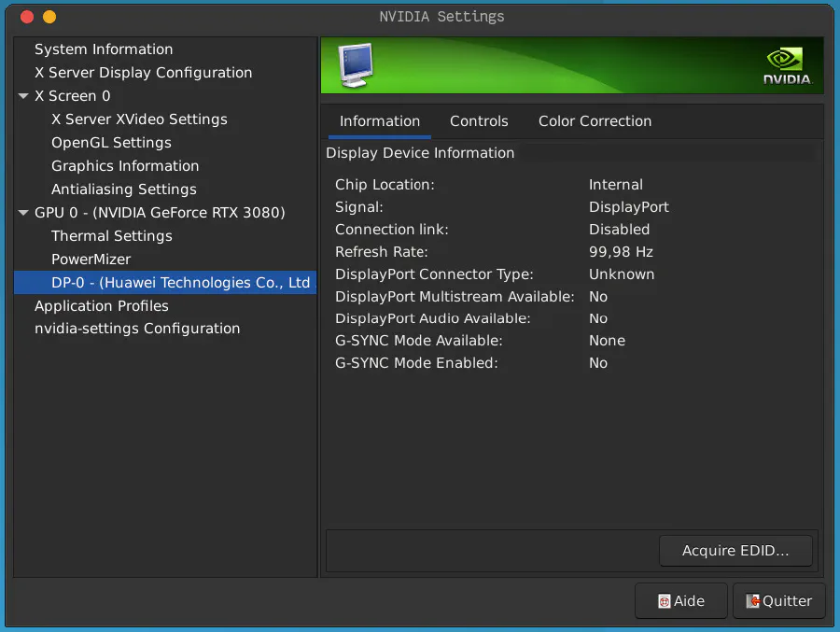
Task: Switch to the Controls tab
Action: coord(479,121)
